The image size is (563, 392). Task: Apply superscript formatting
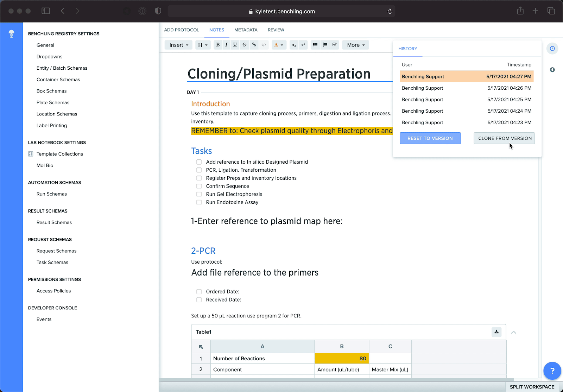(303, 45)
